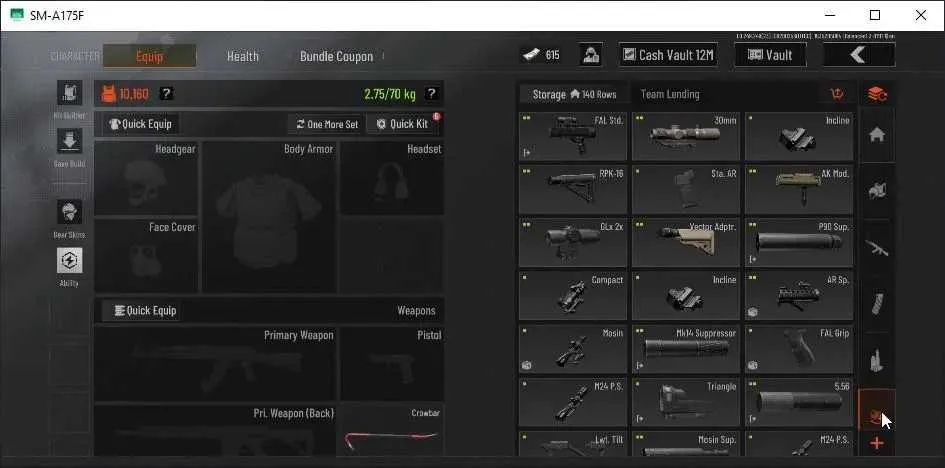Select the Headgear slot

click(x=146, y=178)
